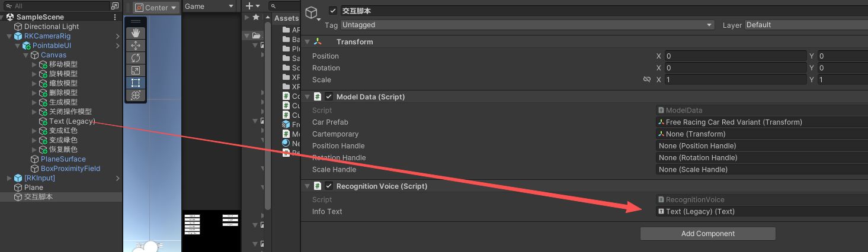Select the Move tool

(x=136, y=45)
